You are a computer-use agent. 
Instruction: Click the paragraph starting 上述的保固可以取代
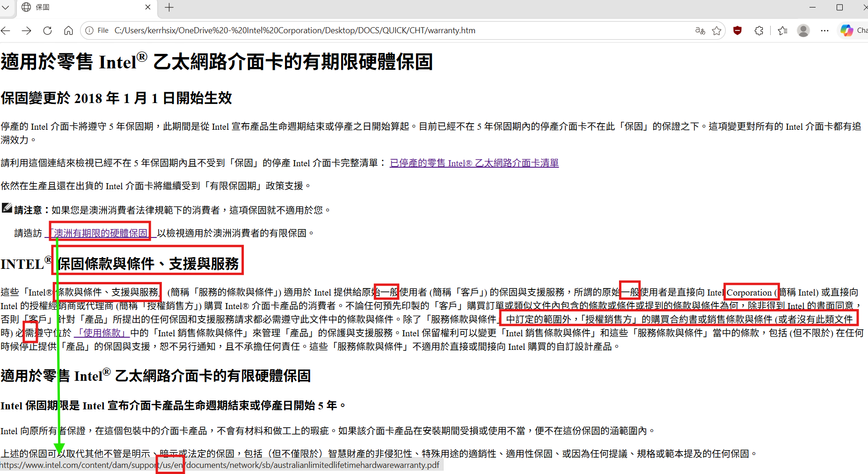(x=379, y=454)
